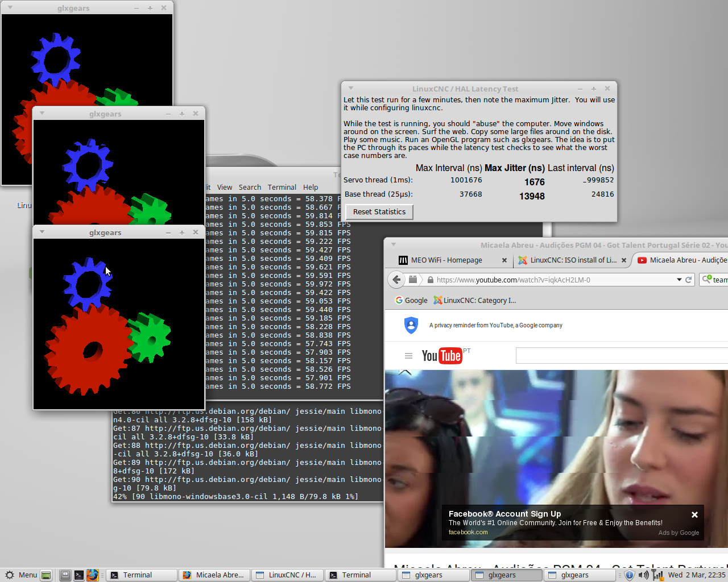Click the padlock icon in the URL bar
Image resolution: width=728 pixels, height=582 pixels.
coord(431,280)
